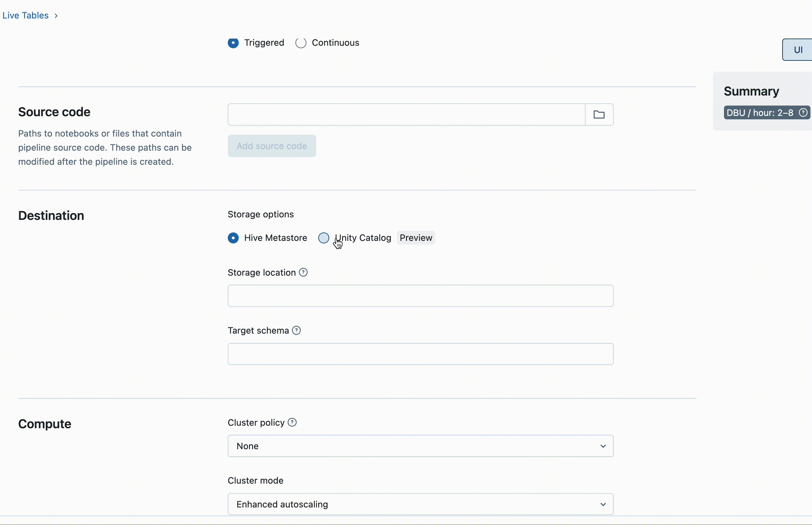Navigate back to Live Tables breadcrumb

coord(25,15)
